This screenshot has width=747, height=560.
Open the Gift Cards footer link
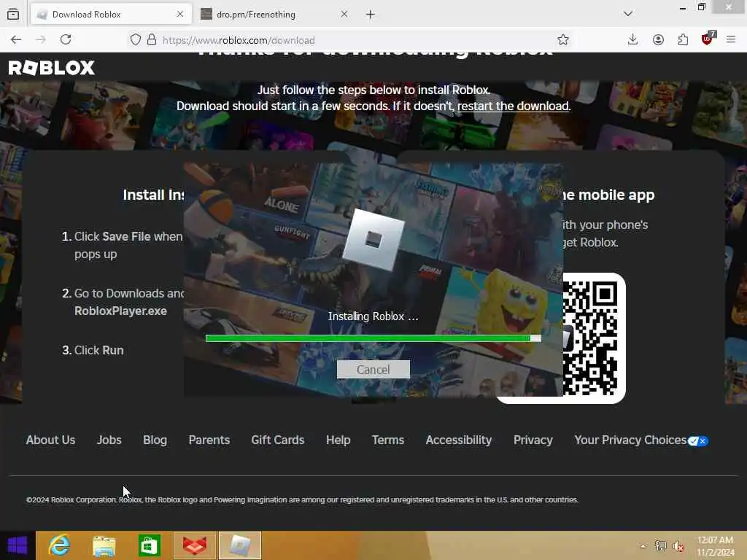(x=278, y=440)
